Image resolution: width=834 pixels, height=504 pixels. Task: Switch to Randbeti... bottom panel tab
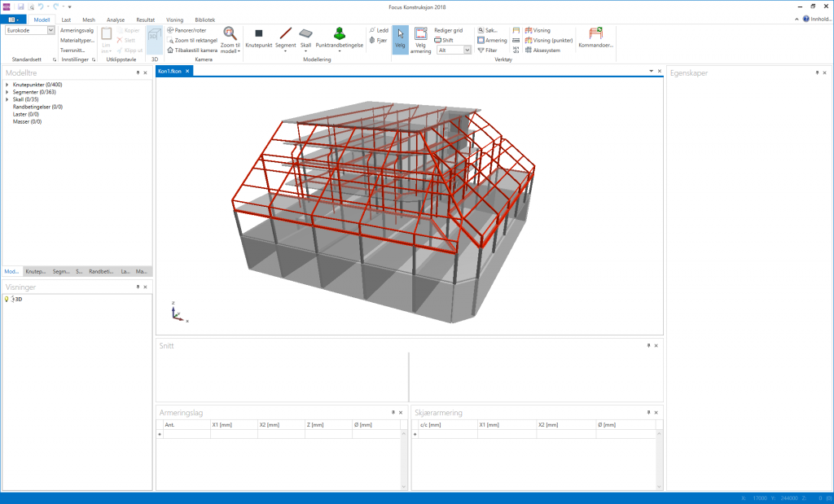click(x=101, y=271)
